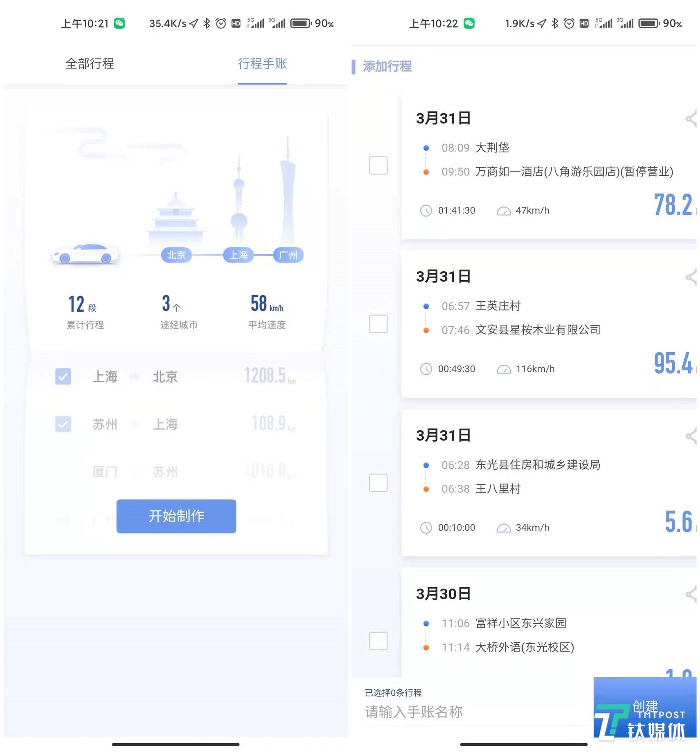The image size is (700, 755).
Task: Tap the clock icon next to 01:41:30 duration
Action: pyautogui.click(x=426, y=211)
